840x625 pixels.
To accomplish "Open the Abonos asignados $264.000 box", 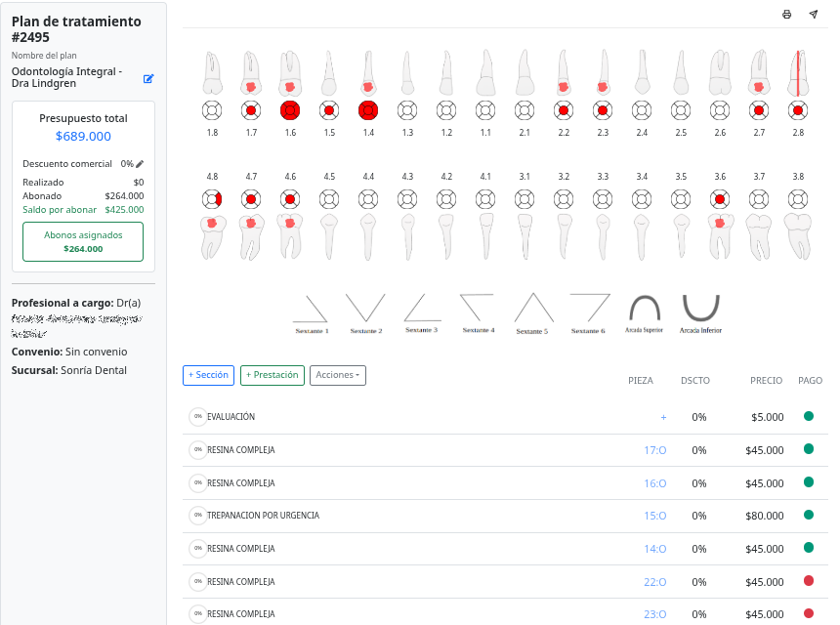I will coord(83,241).
